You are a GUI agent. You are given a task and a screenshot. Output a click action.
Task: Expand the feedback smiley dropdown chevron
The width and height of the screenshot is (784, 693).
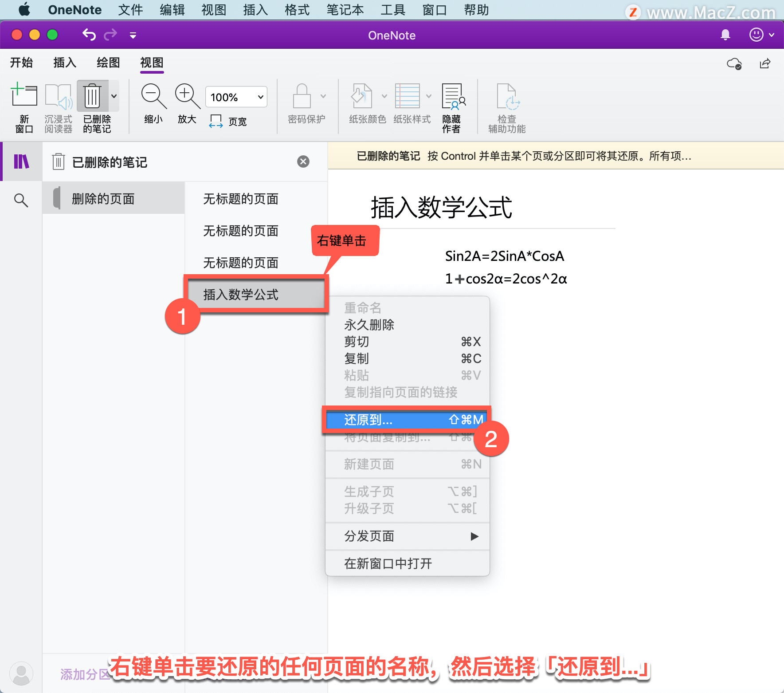pos(772,35)
